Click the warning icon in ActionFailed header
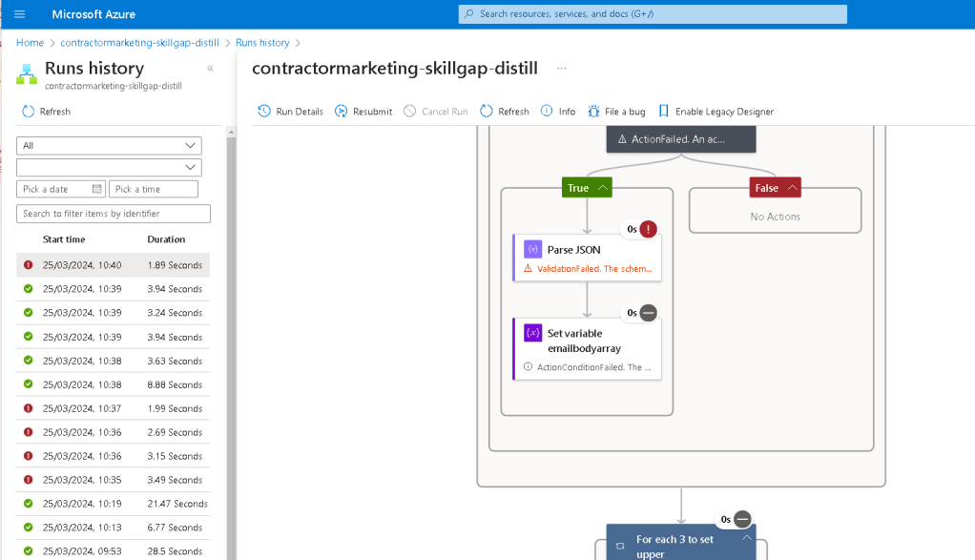This screenshot has height=560, width=975. pyautogui.click(x=622, y=139)
